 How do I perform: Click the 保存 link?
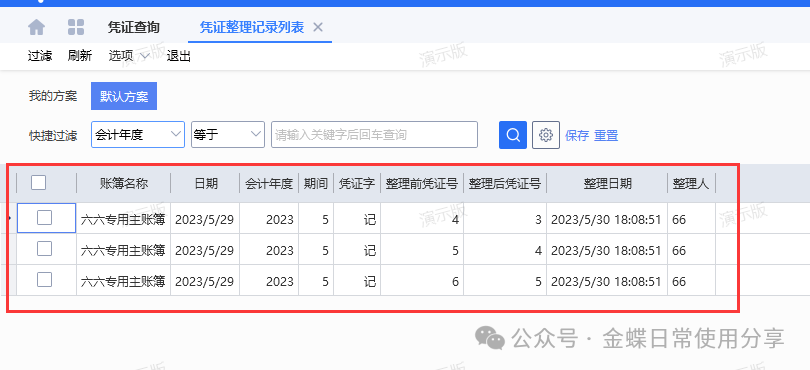[577, 136]
